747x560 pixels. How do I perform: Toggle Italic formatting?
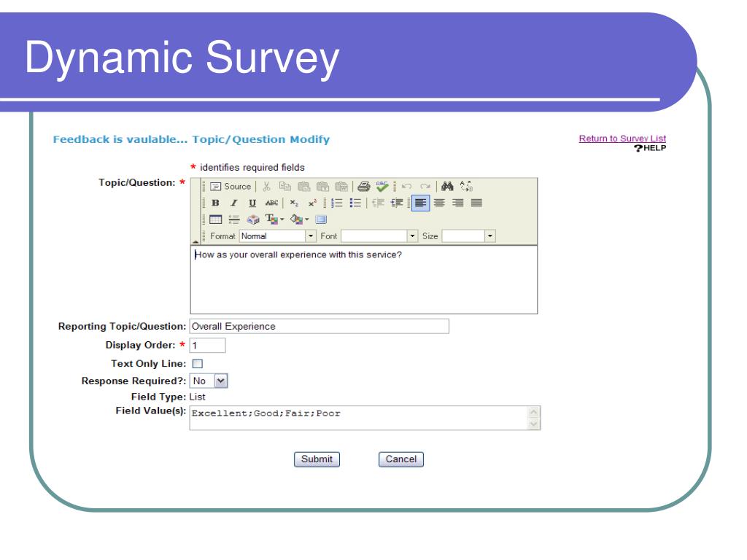234,203
